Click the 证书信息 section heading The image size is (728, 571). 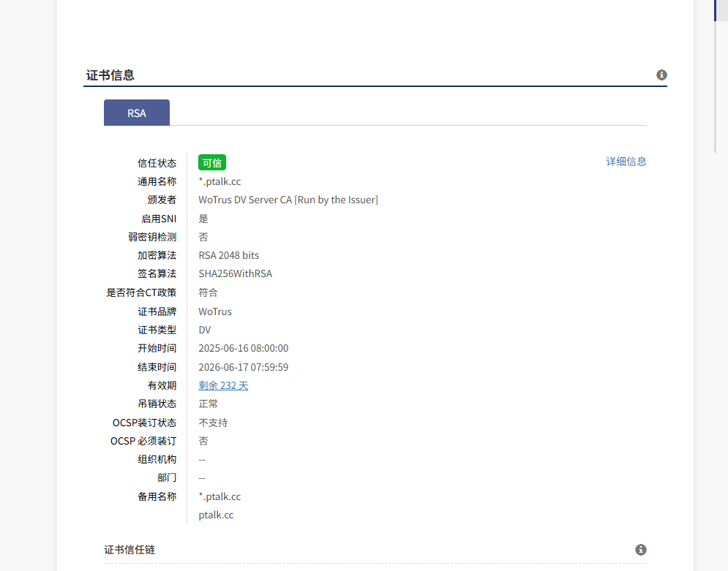coord(110,75)
